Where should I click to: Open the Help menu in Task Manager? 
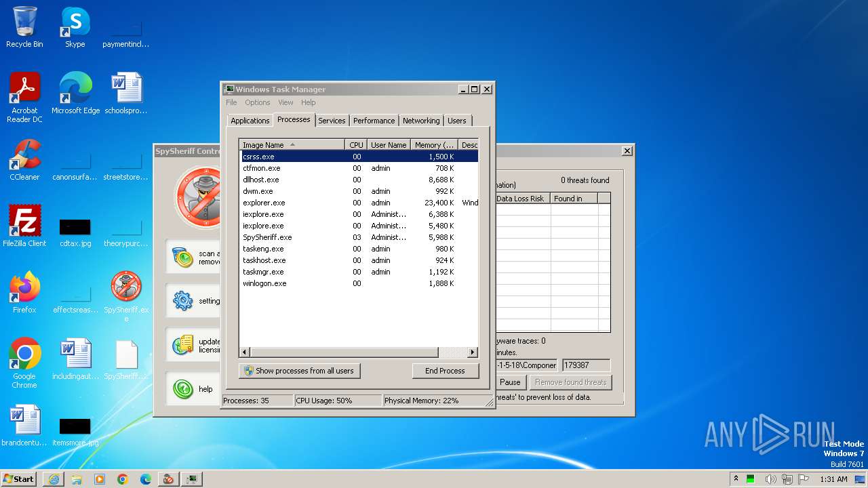(x=309, y=102)
